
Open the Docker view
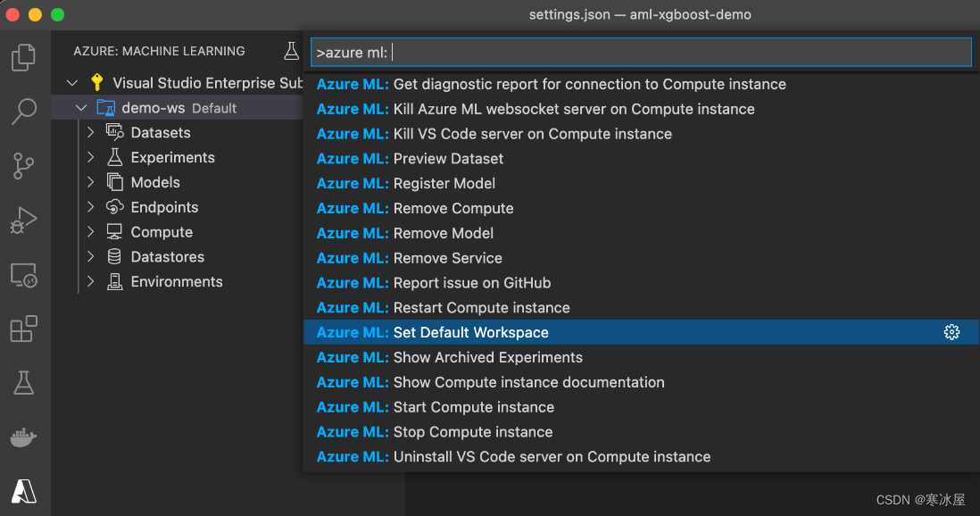[x=24, y=437]
